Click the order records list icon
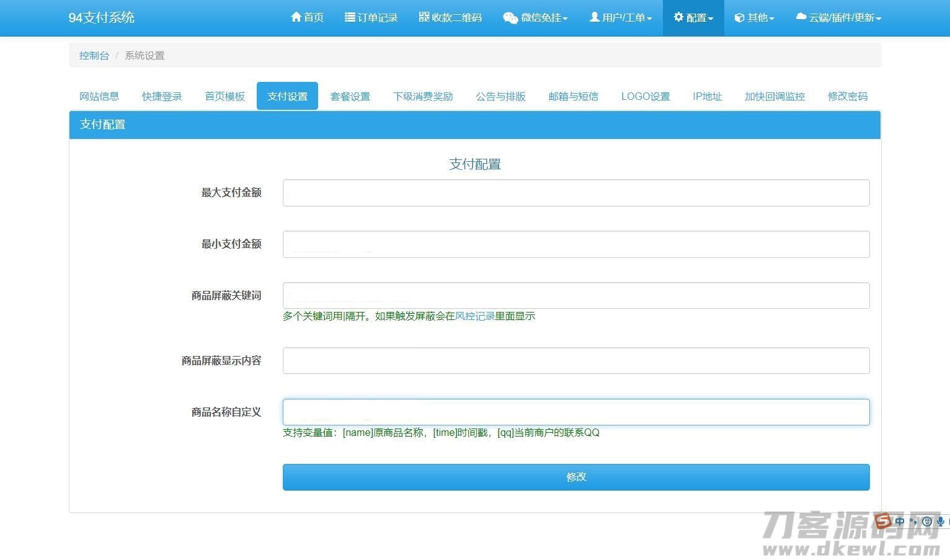 (350, 17)
